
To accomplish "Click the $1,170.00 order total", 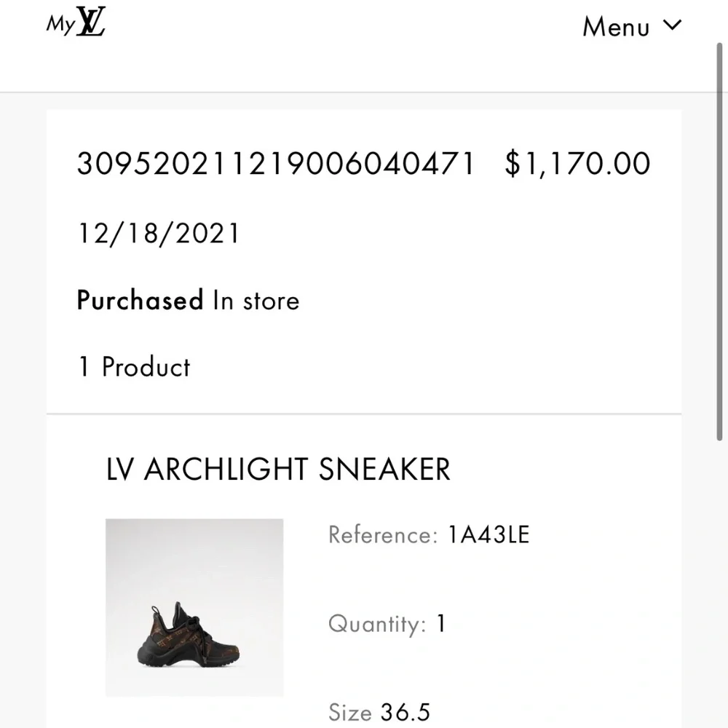I will tap(577, 164).
